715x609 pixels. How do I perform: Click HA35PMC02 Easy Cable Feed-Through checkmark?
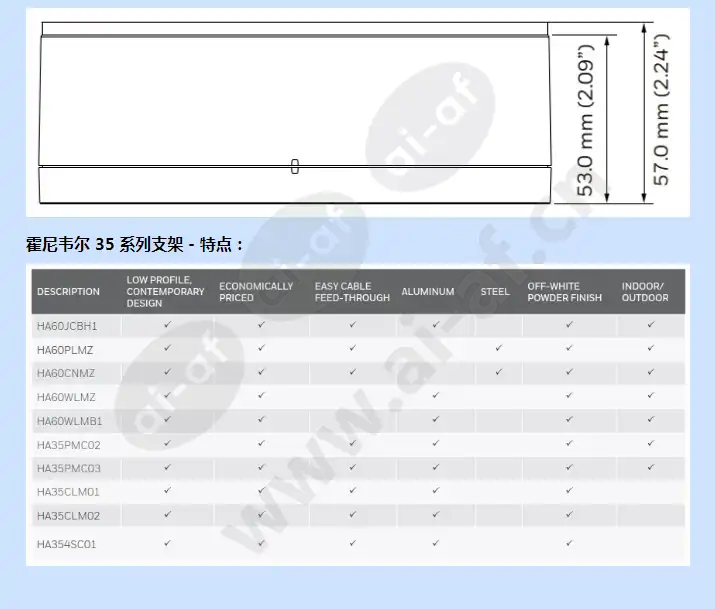(352, 443)
